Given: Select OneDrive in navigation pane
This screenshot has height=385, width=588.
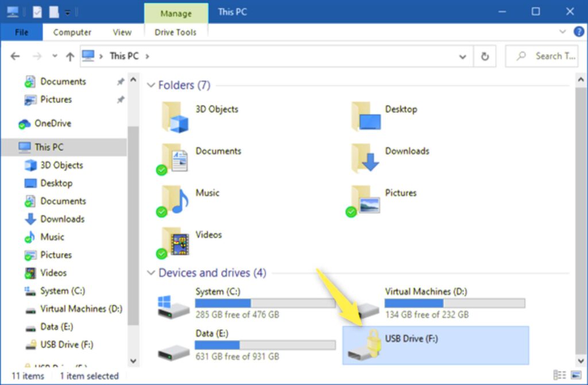Looking at the screenshot, I should (x=52, y=124).
